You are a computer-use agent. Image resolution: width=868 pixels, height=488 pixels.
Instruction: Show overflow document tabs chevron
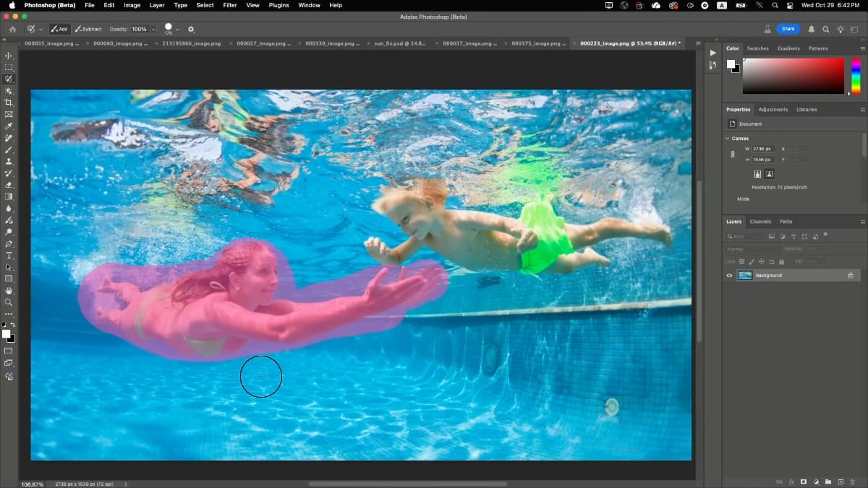698,43
